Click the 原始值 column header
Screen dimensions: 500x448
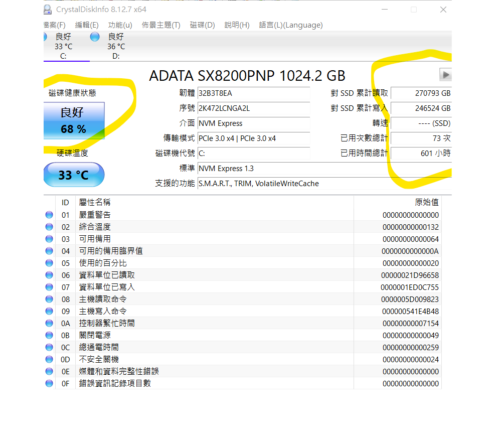tap(426, 202)
